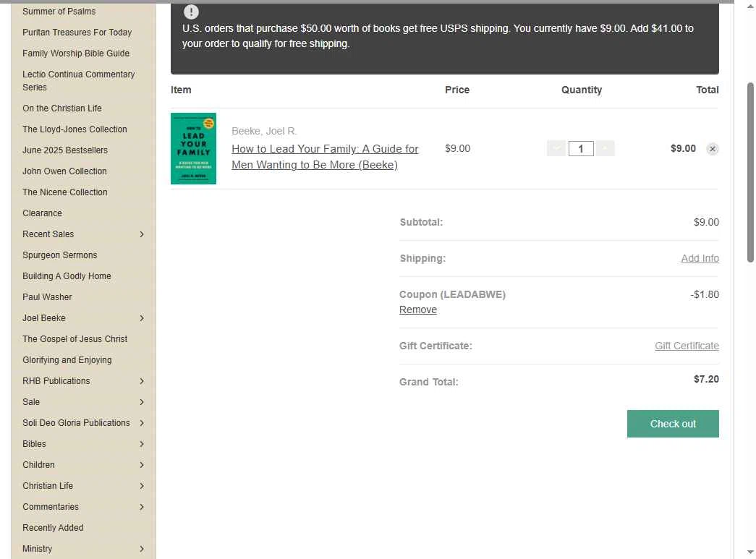The height and width of the screenshot is (559, 756).
Task: Expand the RHB Publications chevron
Action: [x=142, y=381]
